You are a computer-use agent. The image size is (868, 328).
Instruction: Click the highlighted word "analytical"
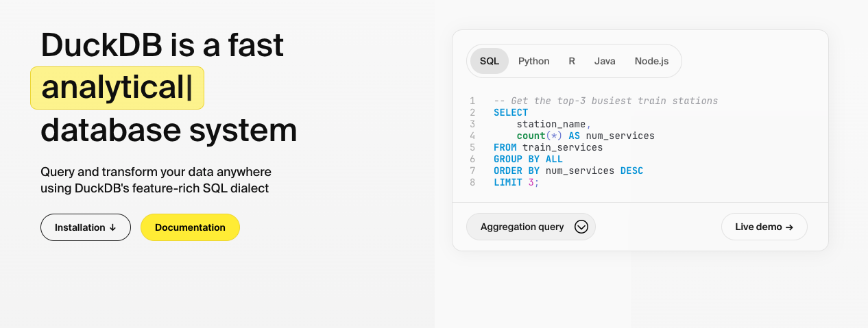117,88
